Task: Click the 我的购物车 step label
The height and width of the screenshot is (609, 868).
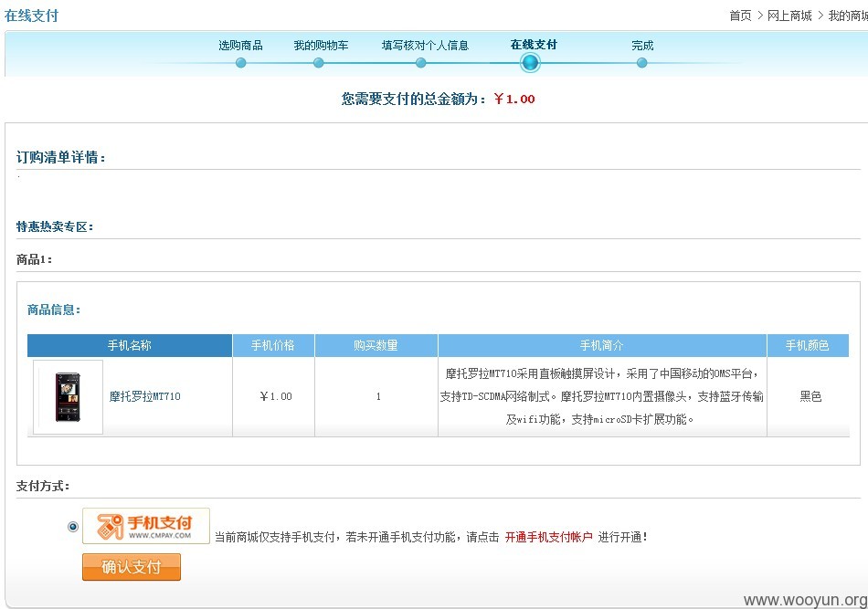Action: 321,46
